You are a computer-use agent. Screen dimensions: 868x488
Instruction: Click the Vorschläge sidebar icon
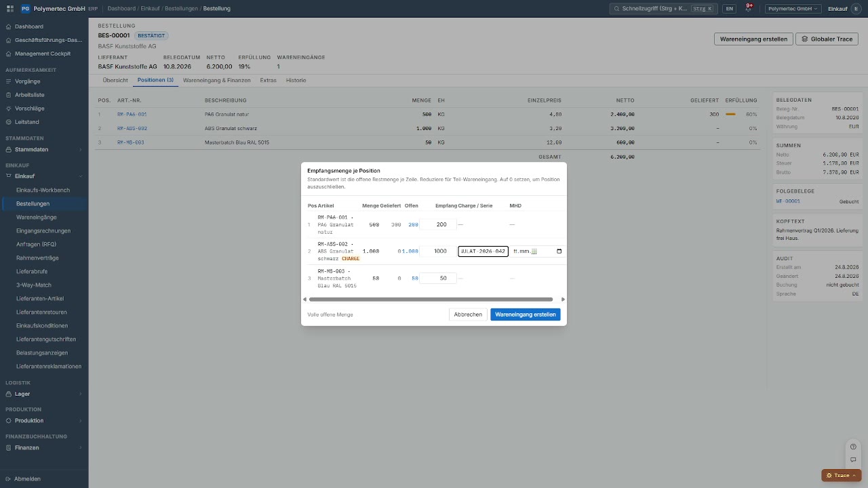(x=8, y=108)
